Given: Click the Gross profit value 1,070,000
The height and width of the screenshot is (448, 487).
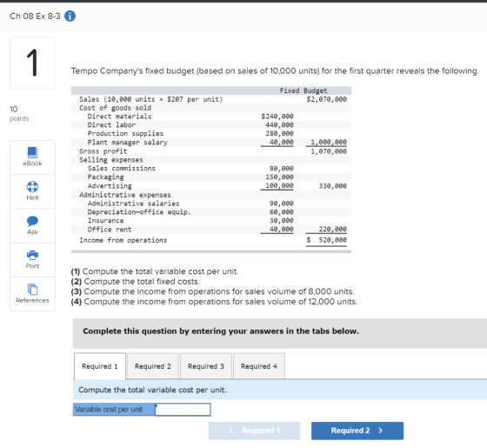Looking at the screenshot, I should (x=329, y=151).
